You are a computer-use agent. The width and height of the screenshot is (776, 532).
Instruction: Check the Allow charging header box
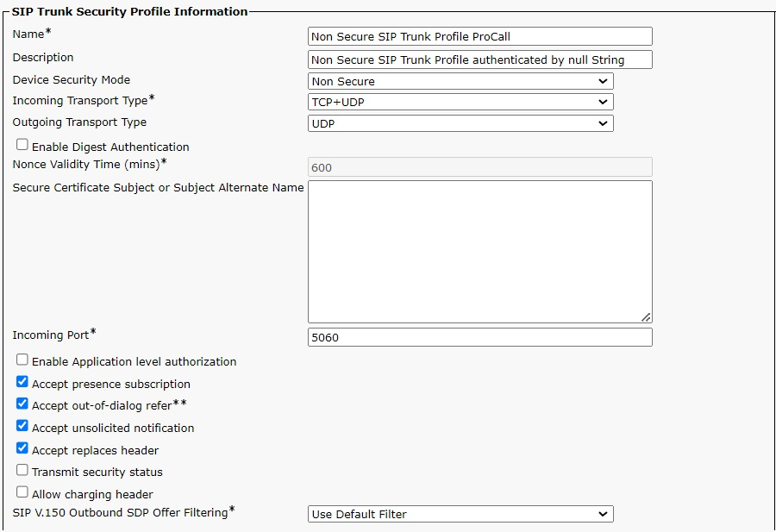coord(22,492)
